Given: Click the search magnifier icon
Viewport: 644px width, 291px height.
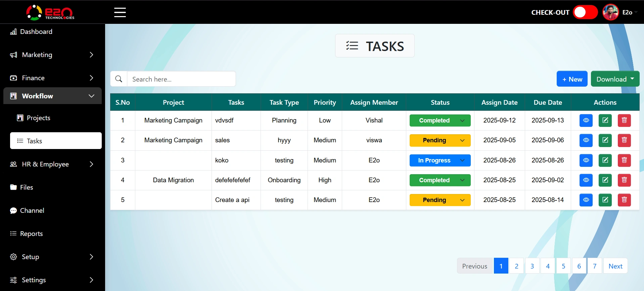Looking at the screenshot, I should click(119, 79).
